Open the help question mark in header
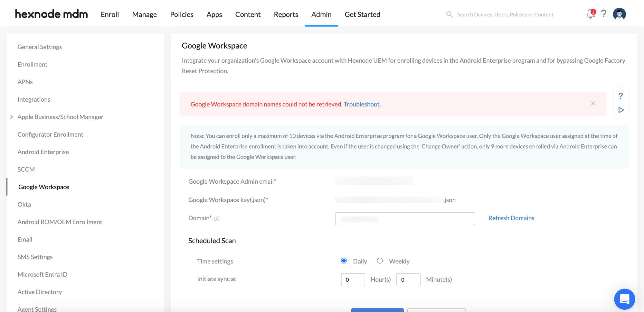Viewport: 644px width, 312px height. pyautogui.click(x=604, y=14)
